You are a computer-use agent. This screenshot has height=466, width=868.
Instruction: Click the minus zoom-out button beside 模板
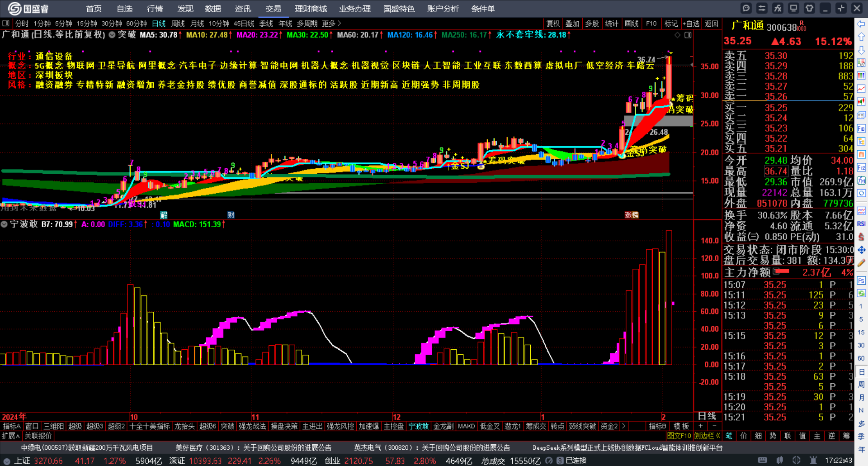click(x=714, y=426)
